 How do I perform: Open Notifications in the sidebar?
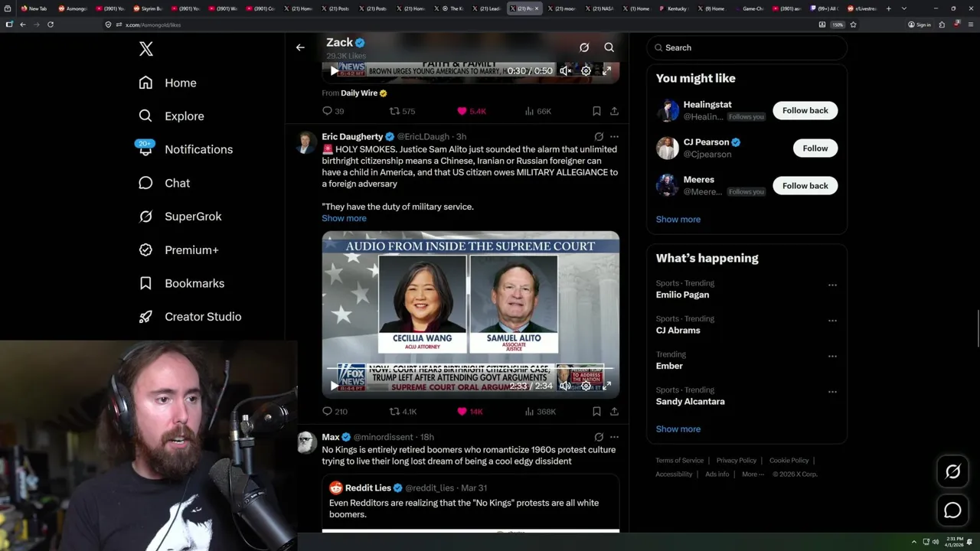click(185, 149)
